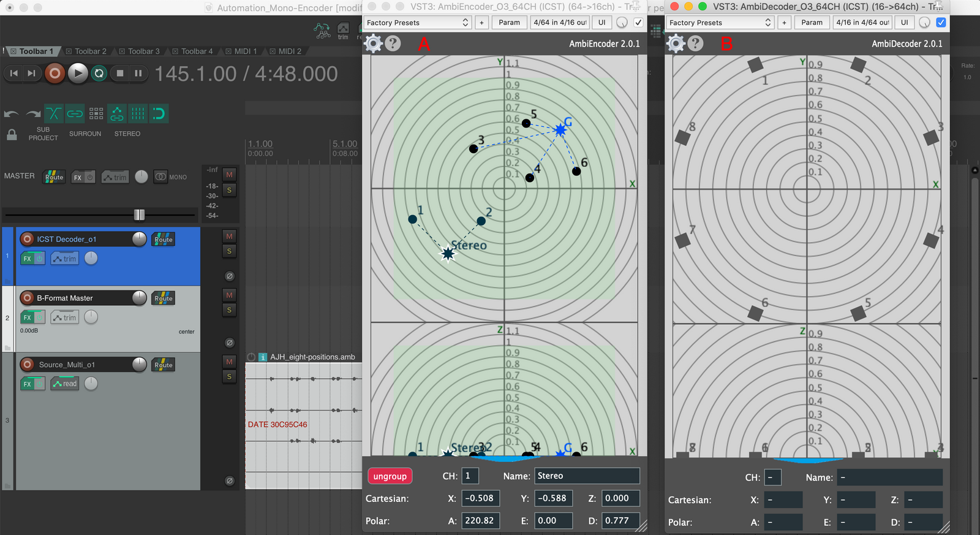980x535 pixels.
Task: Arm Source_Multi_o1 track for recording
Action: pyautogui.click(x=27, y=365)
